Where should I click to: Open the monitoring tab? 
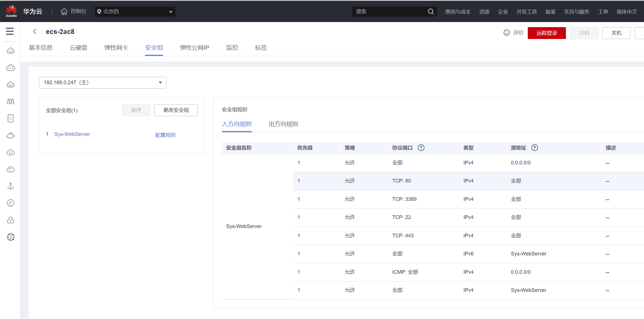pyautogui.click(x=232, y=48)
